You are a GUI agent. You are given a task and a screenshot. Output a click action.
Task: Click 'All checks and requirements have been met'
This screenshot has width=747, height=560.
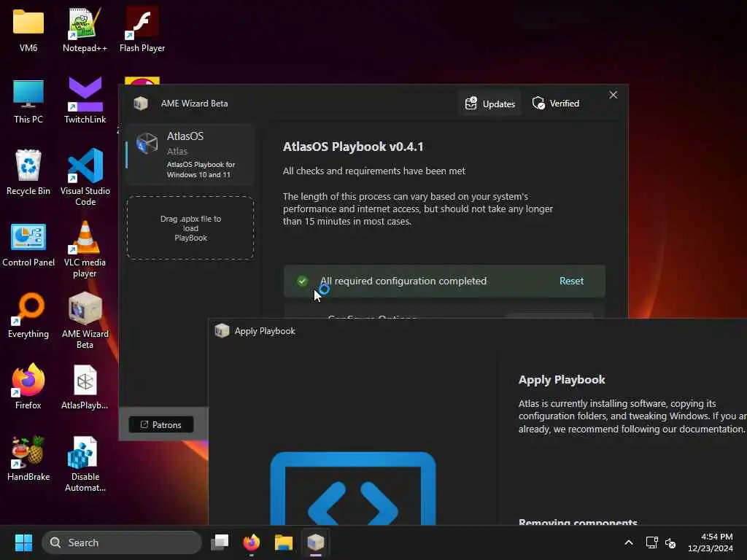[x=374, y=171]
